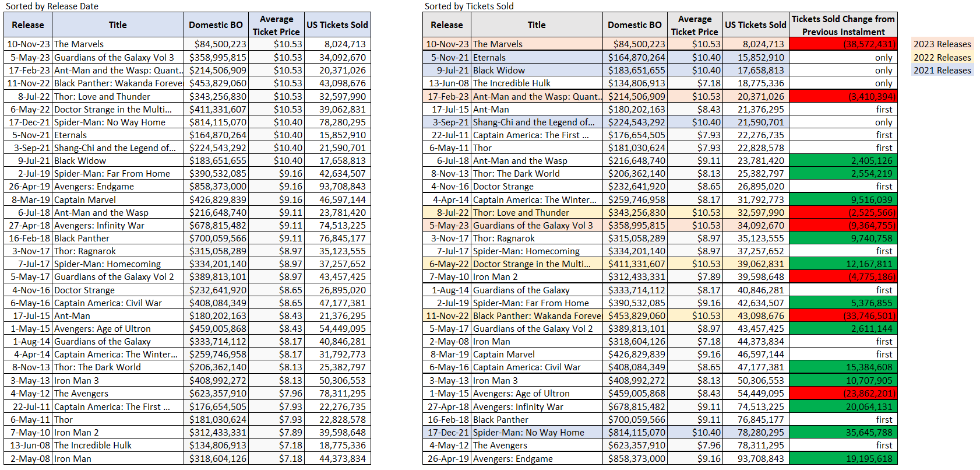Select the green 2,405,126 change cell
980x470 pixels.
(x=843, y=161)
